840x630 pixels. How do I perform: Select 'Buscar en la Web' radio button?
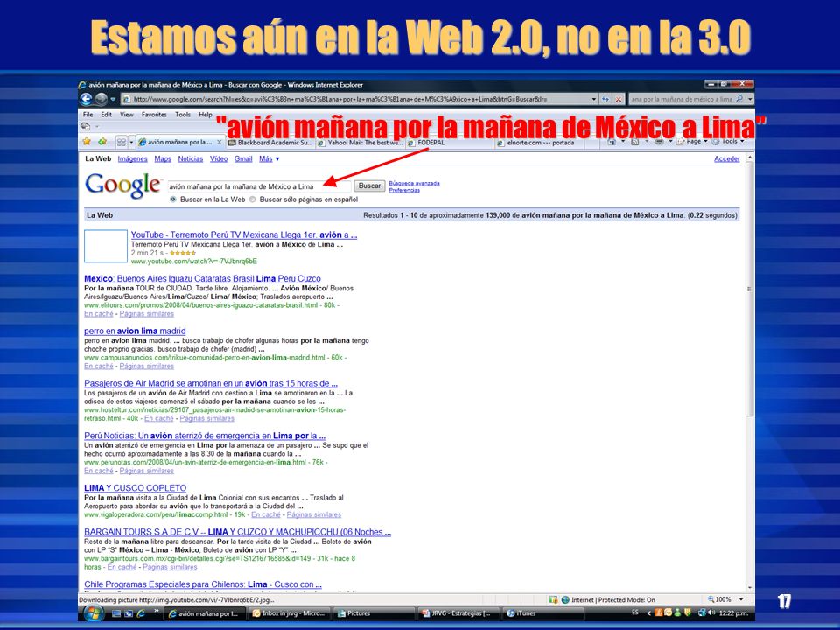point(173,199)
